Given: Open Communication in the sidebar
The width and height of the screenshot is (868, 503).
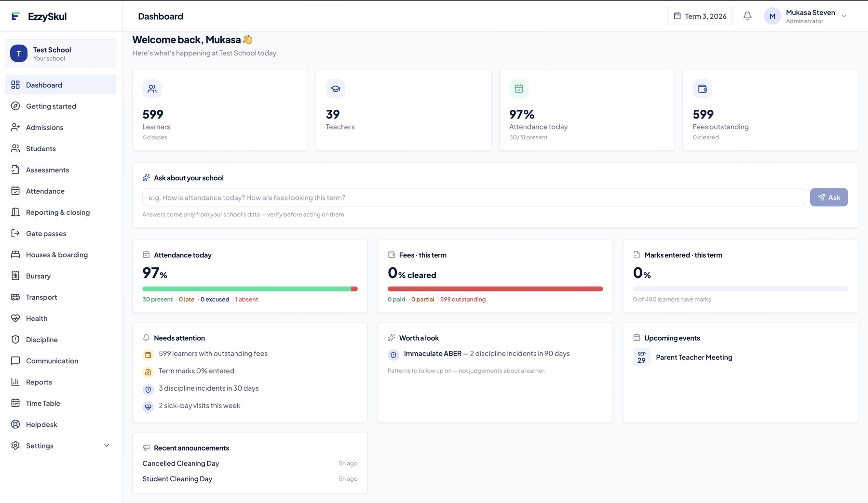Looking at the screenshot, I should 60,360.
